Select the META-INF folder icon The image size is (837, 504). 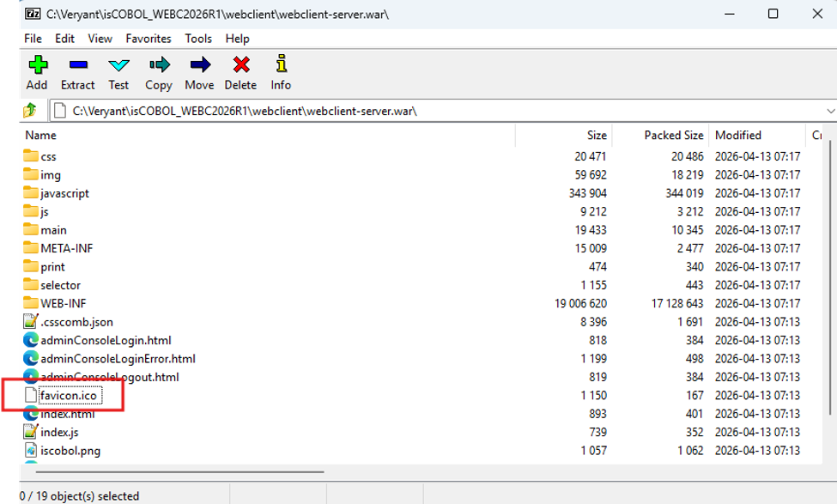31,248
